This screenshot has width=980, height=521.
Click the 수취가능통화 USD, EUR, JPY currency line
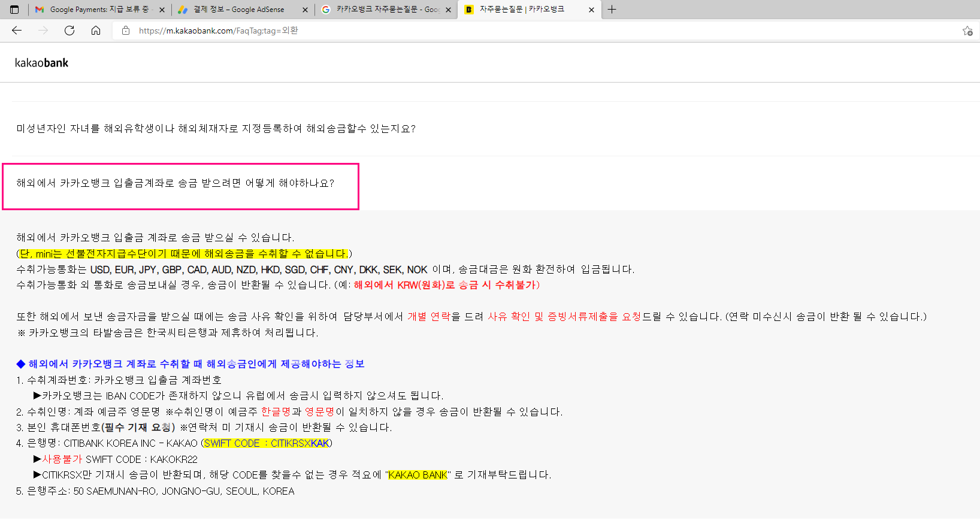pyautogui.click(x=325, y=269)
